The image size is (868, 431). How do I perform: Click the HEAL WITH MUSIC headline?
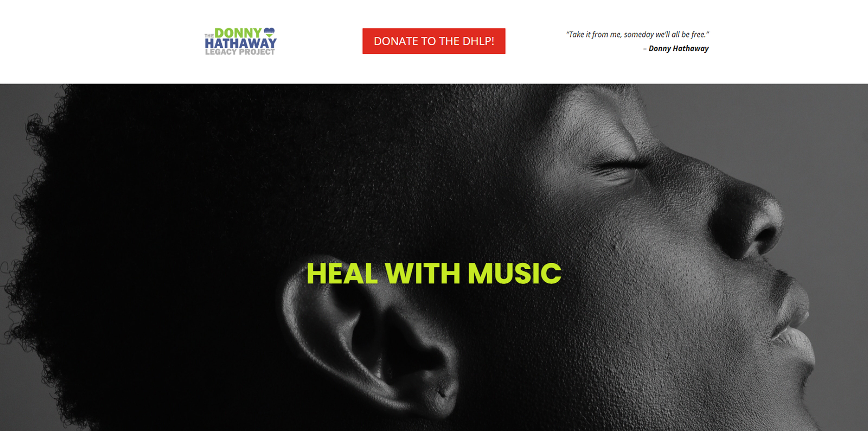[x=434, y=273]
